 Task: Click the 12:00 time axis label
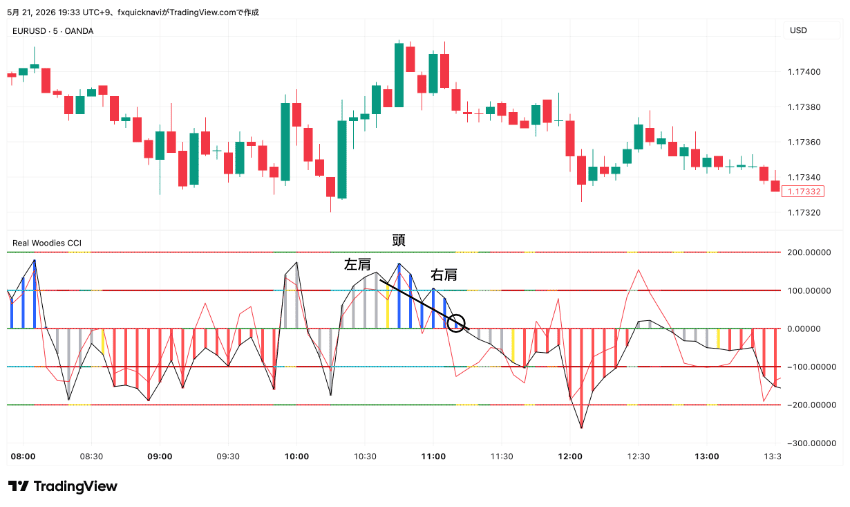[x=570, y=457]
